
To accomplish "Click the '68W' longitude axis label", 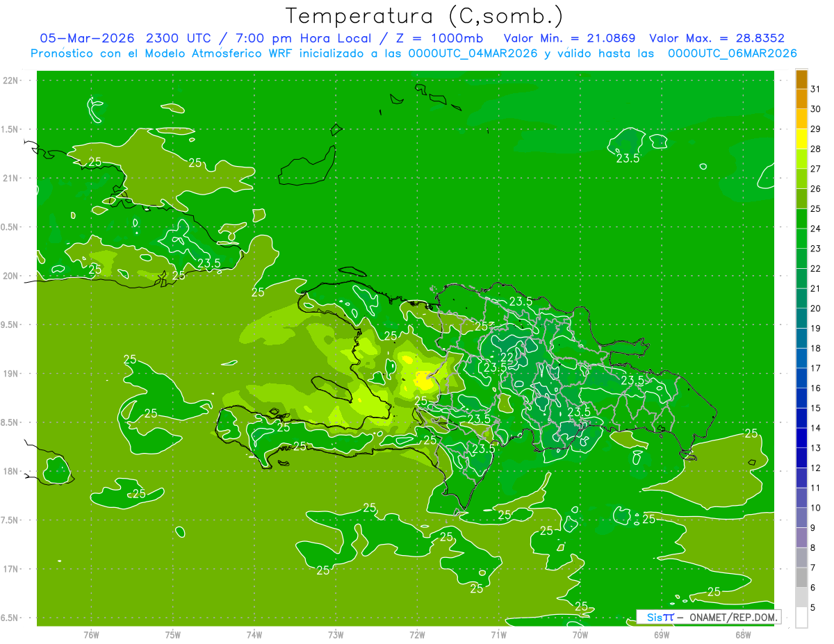I will (742, 634).
